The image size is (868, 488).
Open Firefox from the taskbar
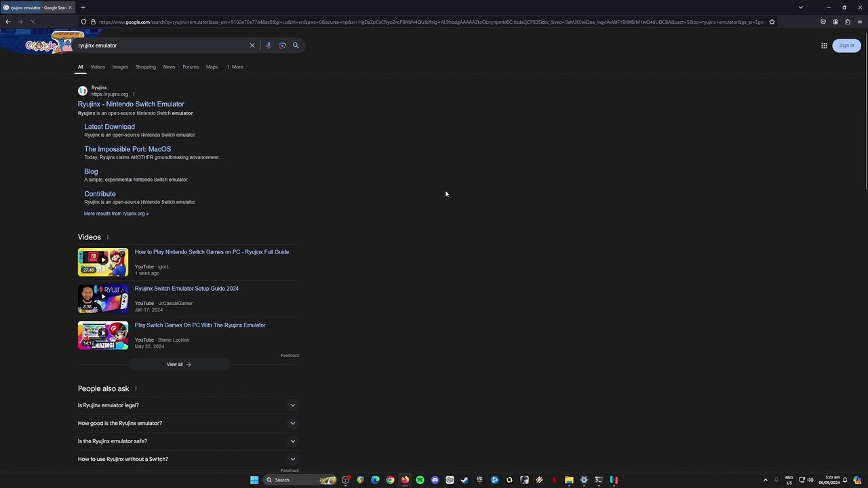405,480
